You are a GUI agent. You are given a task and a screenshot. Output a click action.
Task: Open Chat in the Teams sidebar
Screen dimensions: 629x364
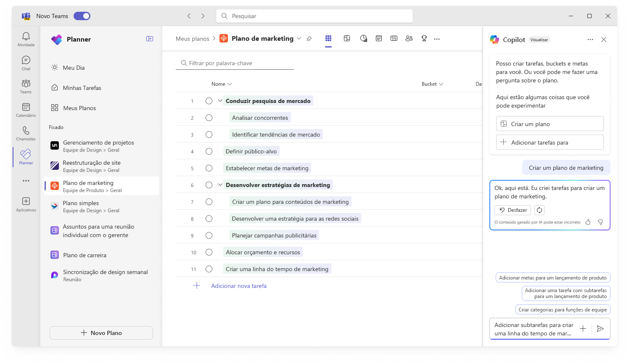point(26,63)
